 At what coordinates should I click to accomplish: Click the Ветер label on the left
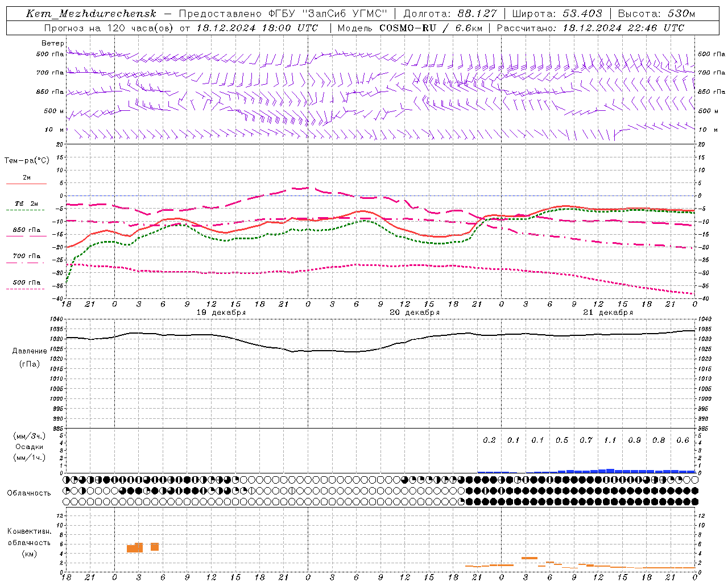pyautogui.click(x=53, y=43)
